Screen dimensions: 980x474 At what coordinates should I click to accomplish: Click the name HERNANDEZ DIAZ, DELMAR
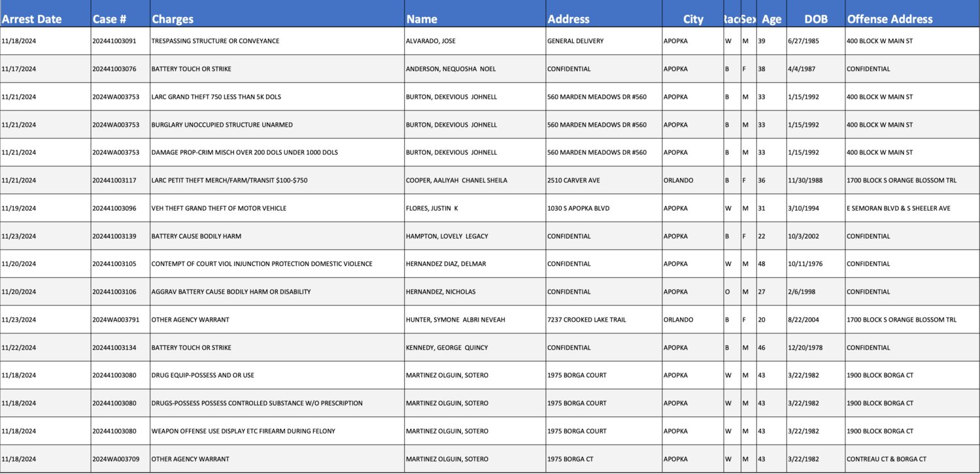[x=475, y=264]
